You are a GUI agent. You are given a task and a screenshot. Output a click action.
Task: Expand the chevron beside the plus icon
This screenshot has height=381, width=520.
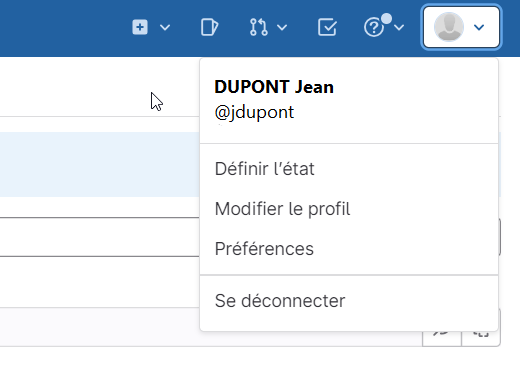coord(165,27)
